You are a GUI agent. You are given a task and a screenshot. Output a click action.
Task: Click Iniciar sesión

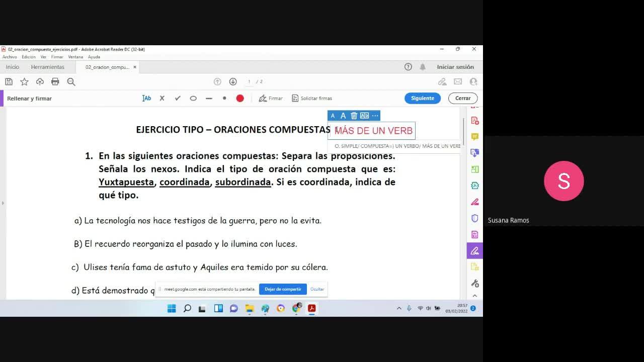(x=455, y=67)
